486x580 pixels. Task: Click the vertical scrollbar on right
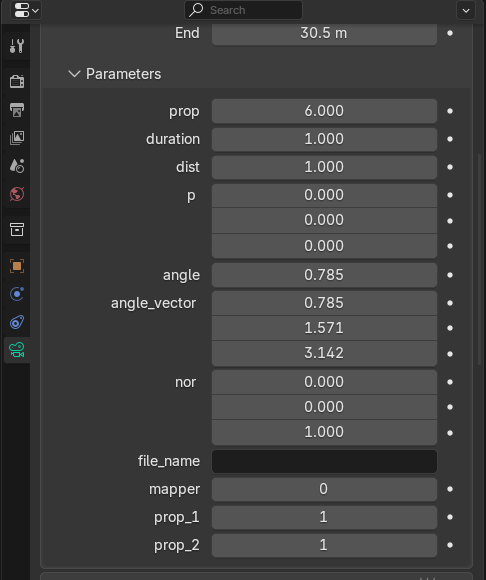[x=480, y=259]
